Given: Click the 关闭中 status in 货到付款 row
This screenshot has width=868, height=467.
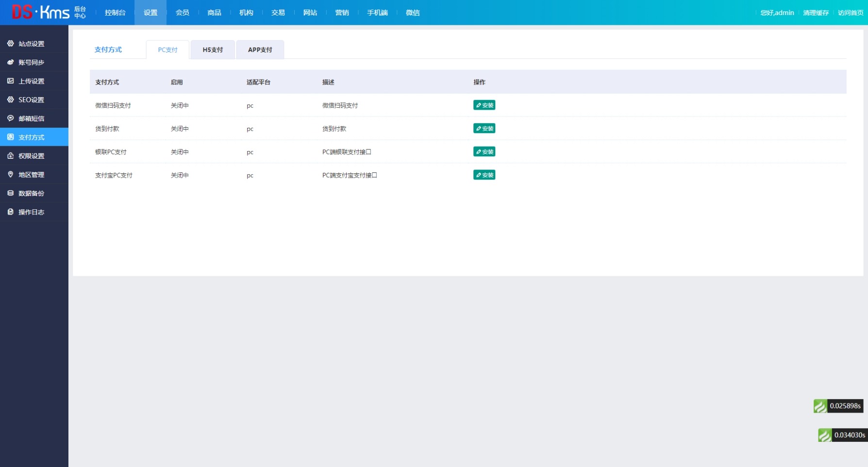Looking at the screenshot, I should tap(180, 129).
